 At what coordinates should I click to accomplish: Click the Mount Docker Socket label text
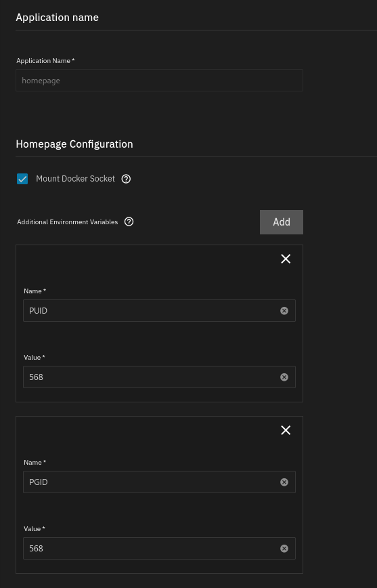pyautogui.click(x=75, y=179)
